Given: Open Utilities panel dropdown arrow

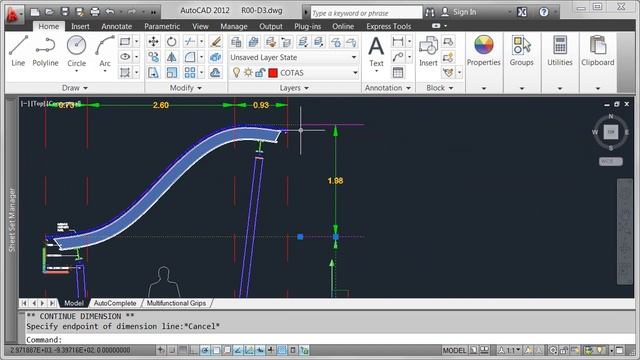Looking at the screenshot, I should [560, 88].
